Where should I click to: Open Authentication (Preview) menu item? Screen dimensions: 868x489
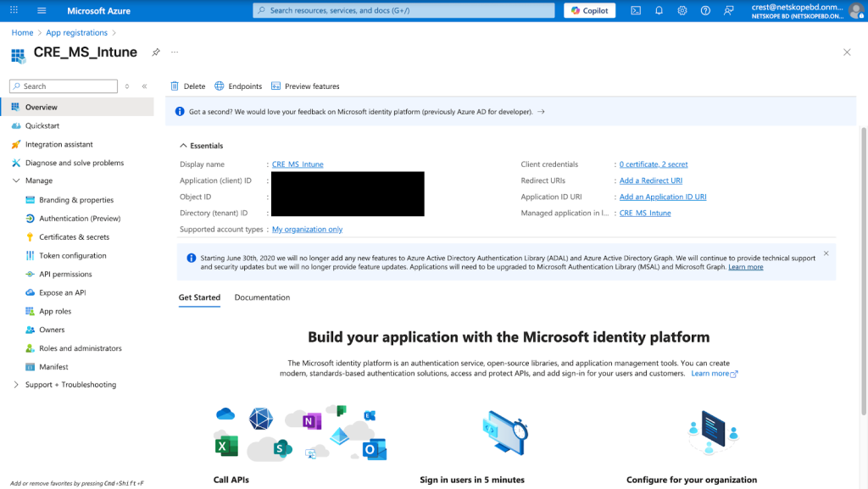(80, 219)
